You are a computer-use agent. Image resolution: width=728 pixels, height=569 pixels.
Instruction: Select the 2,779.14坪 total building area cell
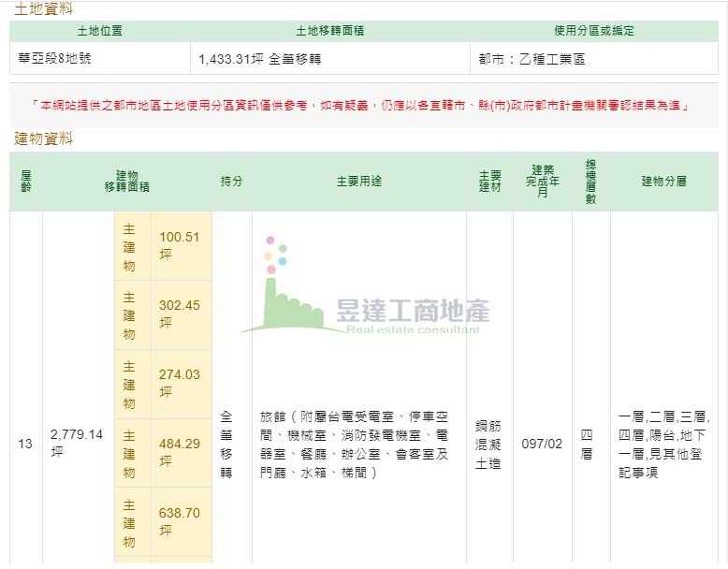click(77, 443)
